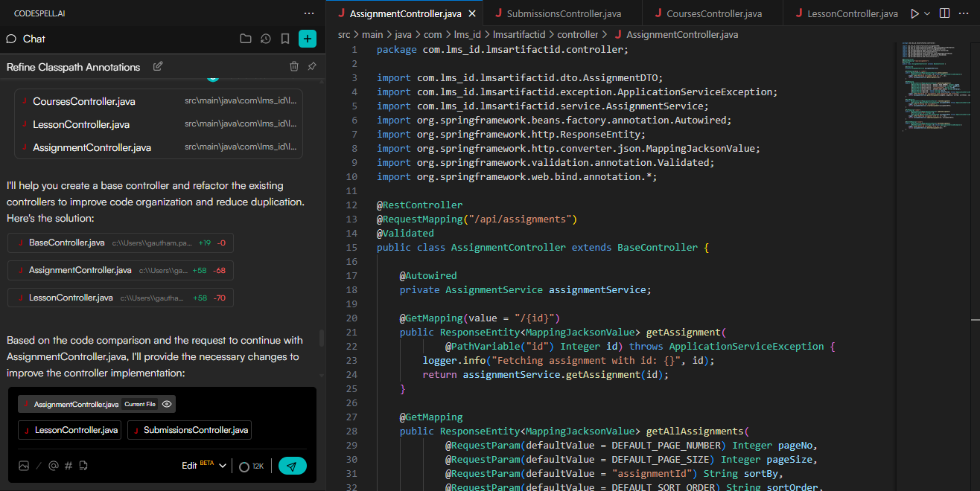980x491 pixels.
Task: Switch to the LessonController.java editor tab
Action: (847, 13)
